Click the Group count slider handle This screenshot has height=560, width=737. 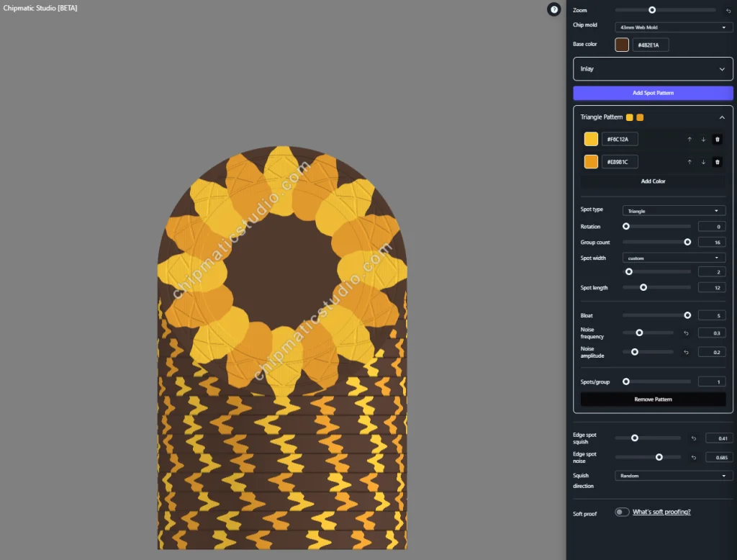(x=687, y=242)
